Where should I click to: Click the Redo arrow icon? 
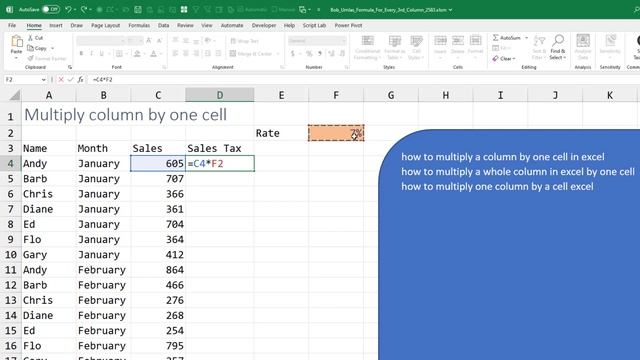coord(84,9)
